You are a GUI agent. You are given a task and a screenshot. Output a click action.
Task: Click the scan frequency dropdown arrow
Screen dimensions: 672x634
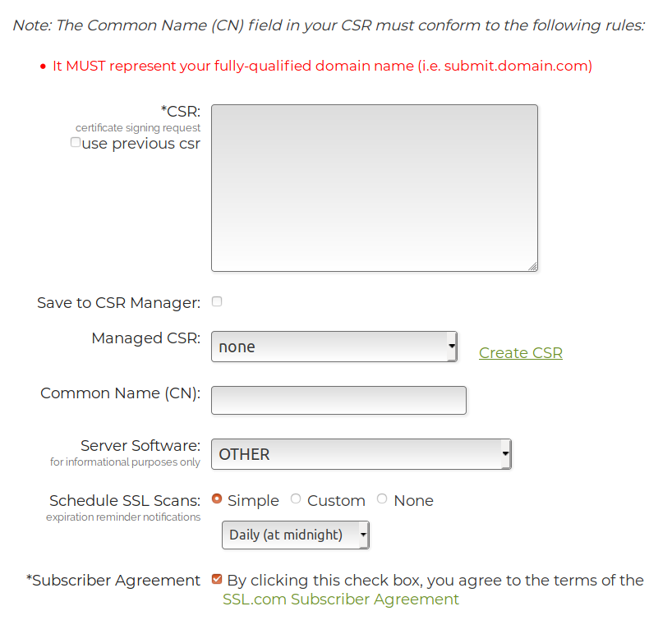pos(363,535)
